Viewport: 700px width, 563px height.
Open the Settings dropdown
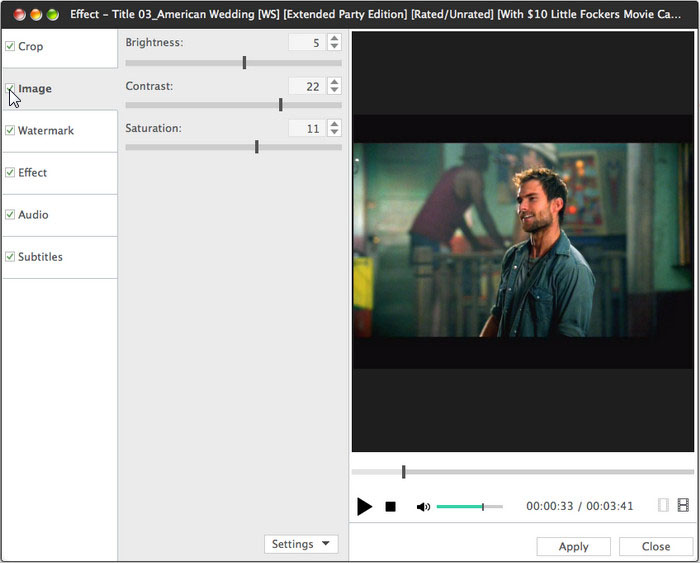[301, 544]
